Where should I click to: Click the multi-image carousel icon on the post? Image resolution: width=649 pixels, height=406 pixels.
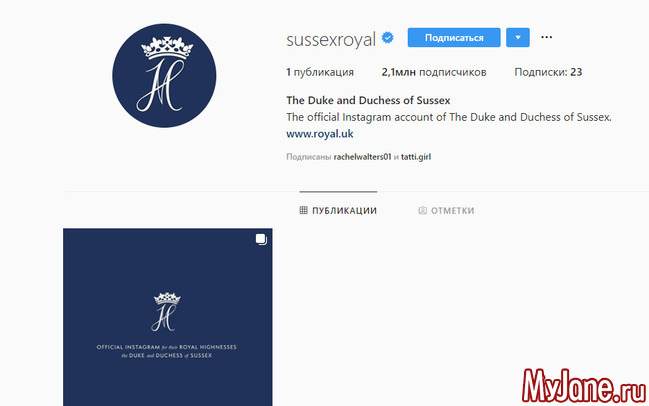261,239
